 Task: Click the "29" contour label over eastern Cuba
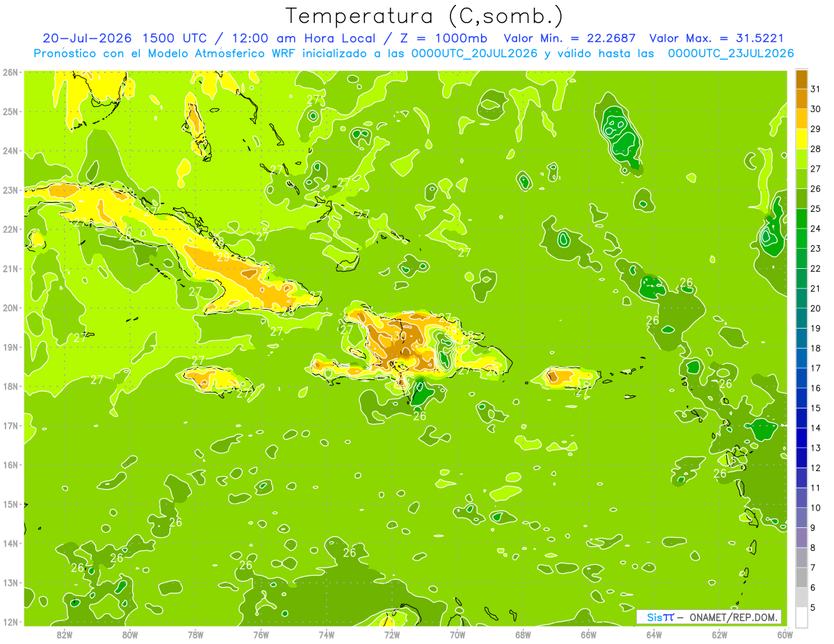pos(223,256)
